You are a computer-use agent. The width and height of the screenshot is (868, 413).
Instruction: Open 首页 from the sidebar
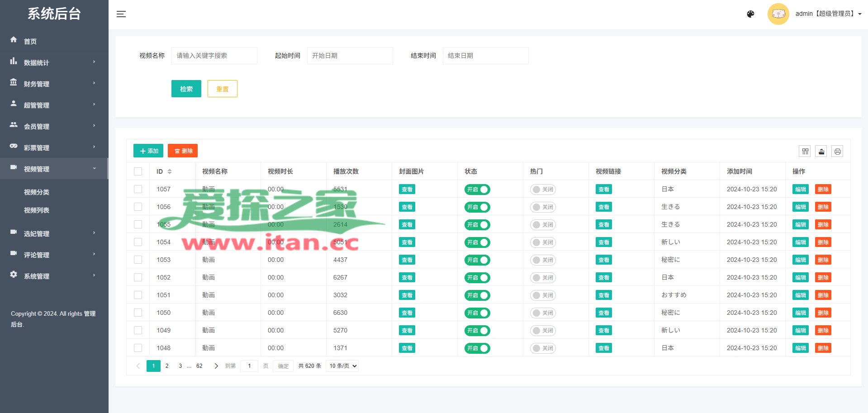tap(30, 41)
